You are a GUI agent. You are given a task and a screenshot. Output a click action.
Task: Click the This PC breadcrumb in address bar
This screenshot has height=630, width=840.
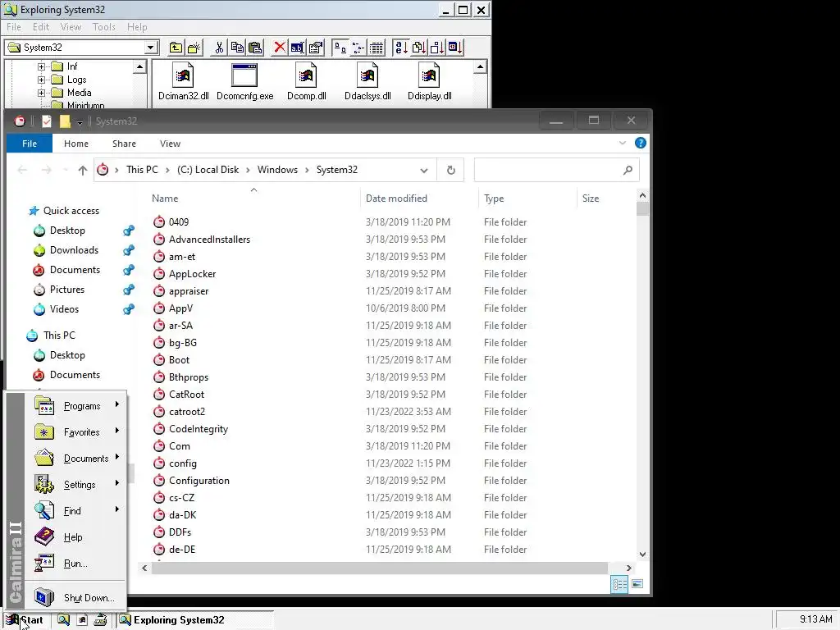(x=142, y=170)
